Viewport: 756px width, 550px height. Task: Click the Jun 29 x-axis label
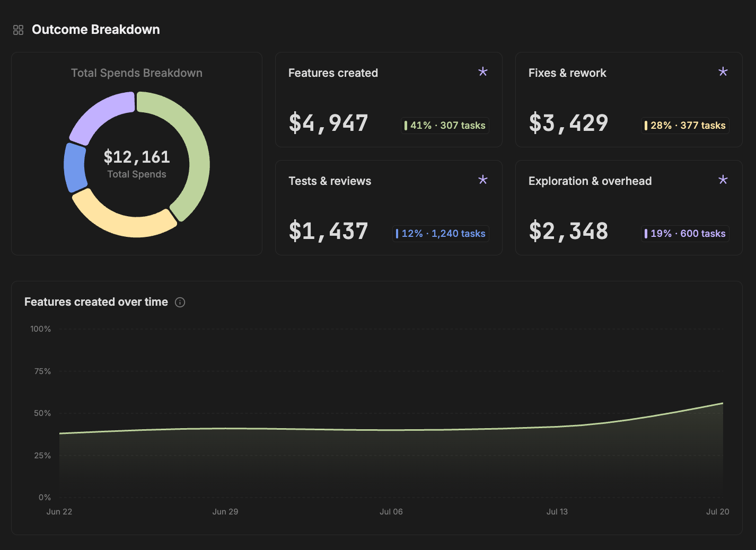click(x=225, y=512)
